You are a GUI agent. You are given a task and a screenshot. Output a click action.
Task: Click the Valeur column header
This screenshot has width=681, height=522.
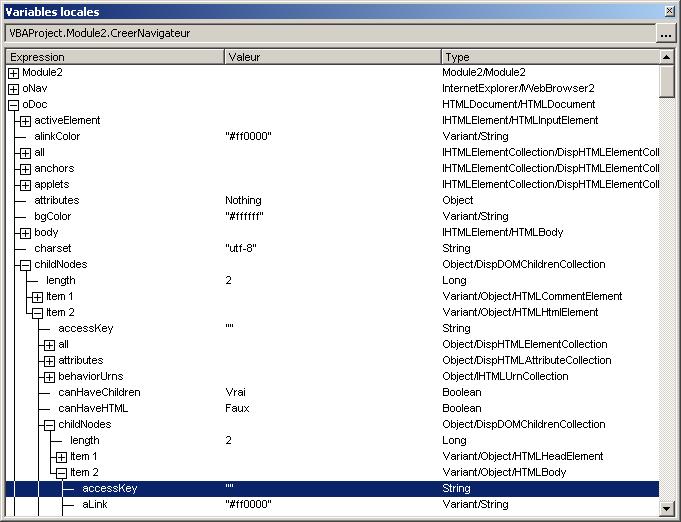pyautogui.click(x=331, y=57)
